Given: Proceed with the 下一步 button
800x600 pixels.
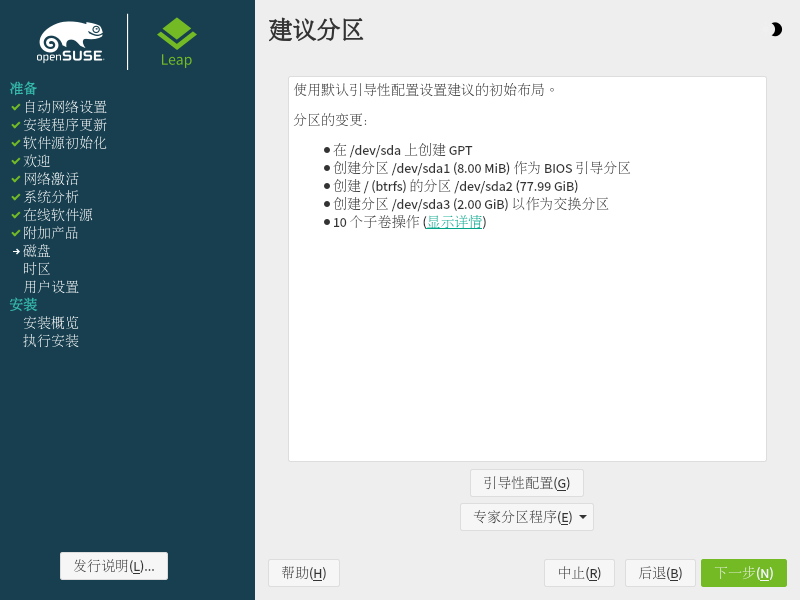Looking at the screenshot, I should 743,573.
